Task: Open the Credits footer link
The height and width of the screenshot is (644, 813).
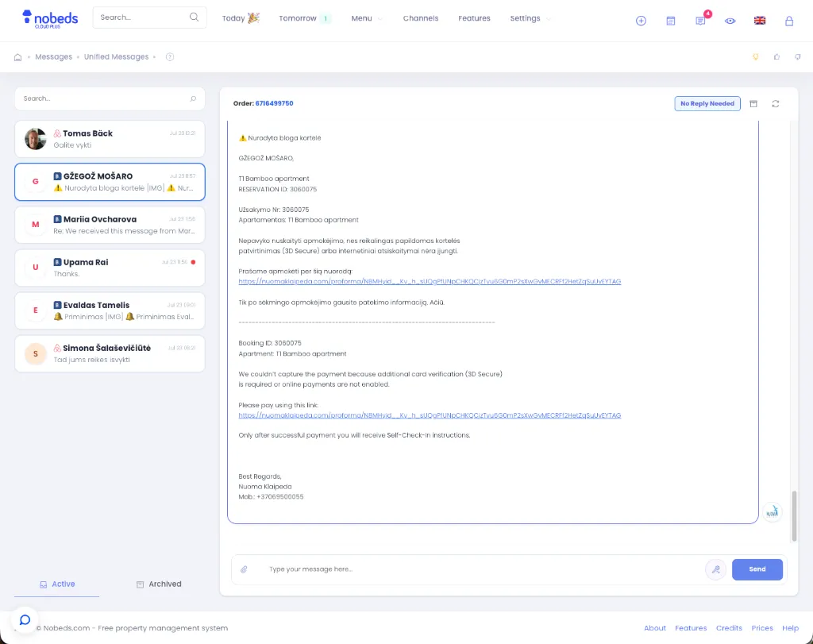Action: (x=729, y=628)
